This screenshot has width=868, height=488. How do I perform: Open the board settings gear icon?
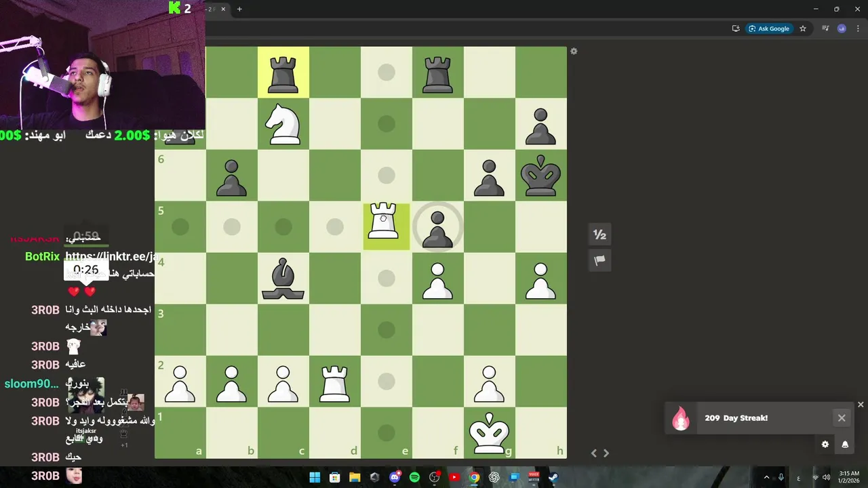pyautogui.click(x=574, y=52)
